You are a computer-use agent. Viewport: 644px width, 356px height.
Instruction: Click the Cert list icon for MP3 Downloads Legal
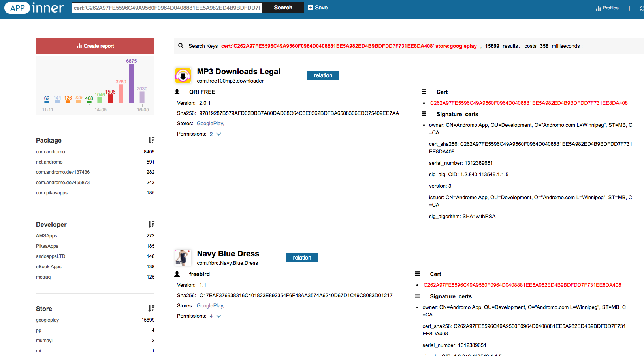[x=424, y=92]
